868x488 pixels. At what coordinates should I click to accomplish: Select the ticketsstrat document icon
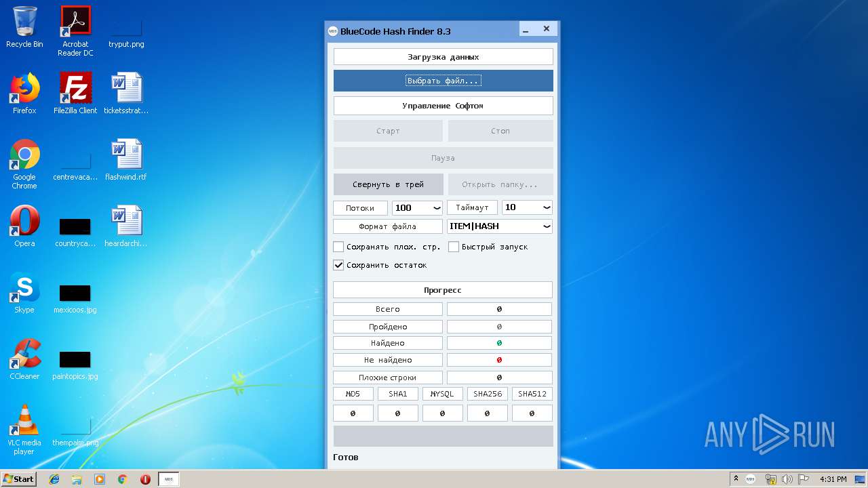126,94
